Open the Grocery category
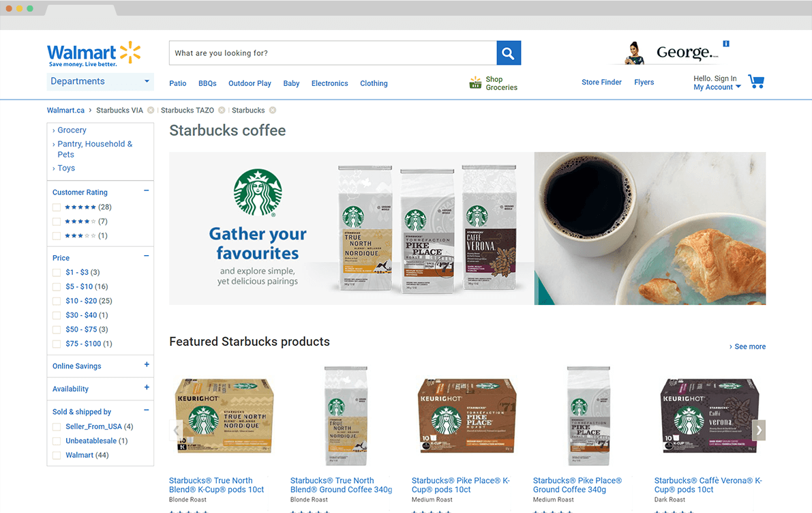The image size is (812, 513). (x=72, y=130)
